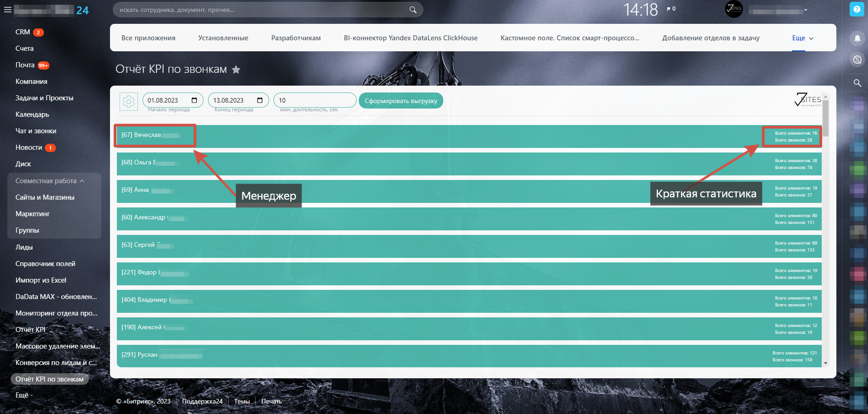868x414 pixels.
Task: Click the start date field 01.08.2023
Action: pyautogui.click(x=173, y=100)
